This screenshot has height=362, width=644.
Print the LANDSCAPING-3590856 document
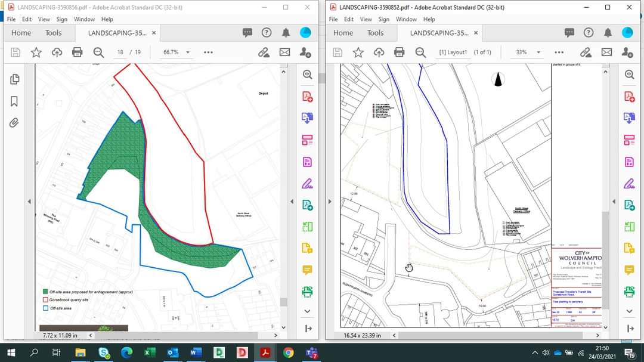[x=76, y=52]
